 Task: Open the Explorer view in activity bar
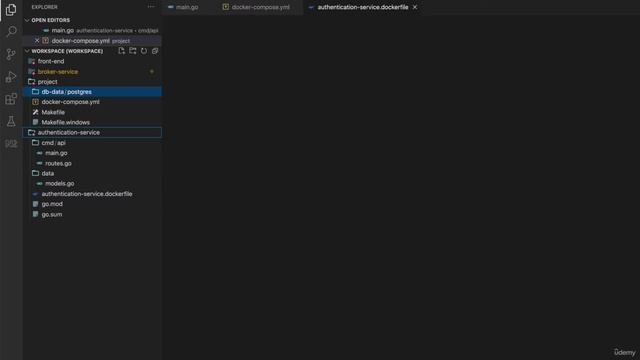[11, 9]
